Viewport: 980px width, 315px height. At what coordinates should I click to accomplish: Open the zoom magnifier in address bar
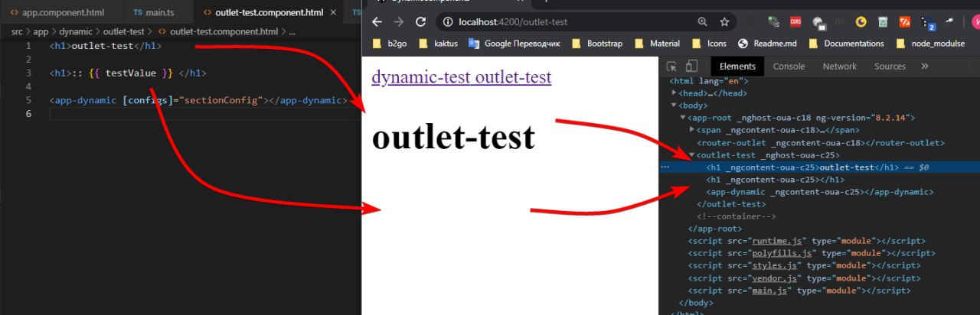click(x=703, y=21)
